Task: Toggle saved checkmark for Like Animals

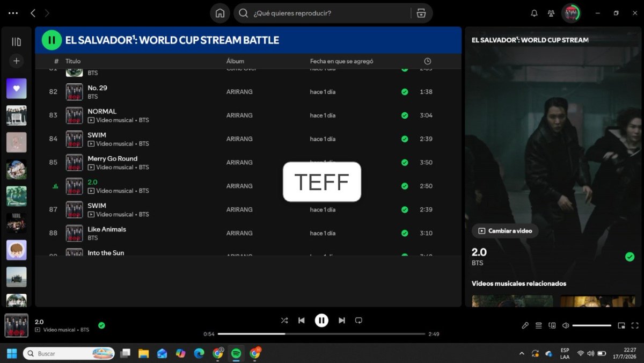Action: 405,234
